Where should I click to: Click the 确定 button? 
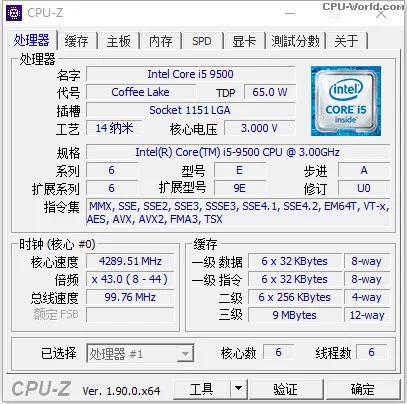362,388
